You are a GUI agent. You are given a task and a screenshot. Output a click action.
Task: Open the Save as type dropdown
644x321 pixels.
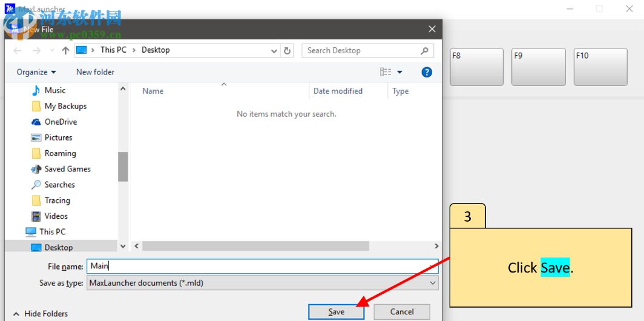[263, 283]
